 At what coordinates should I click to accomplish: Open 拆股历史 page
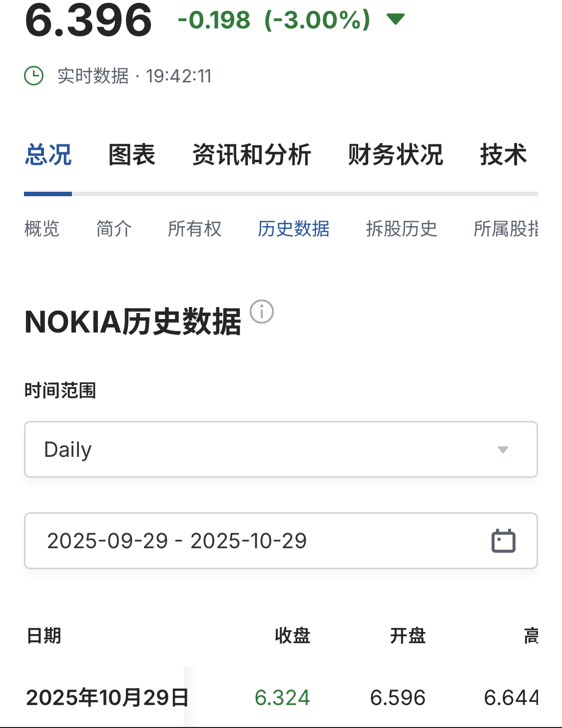(x=401, y=229)
